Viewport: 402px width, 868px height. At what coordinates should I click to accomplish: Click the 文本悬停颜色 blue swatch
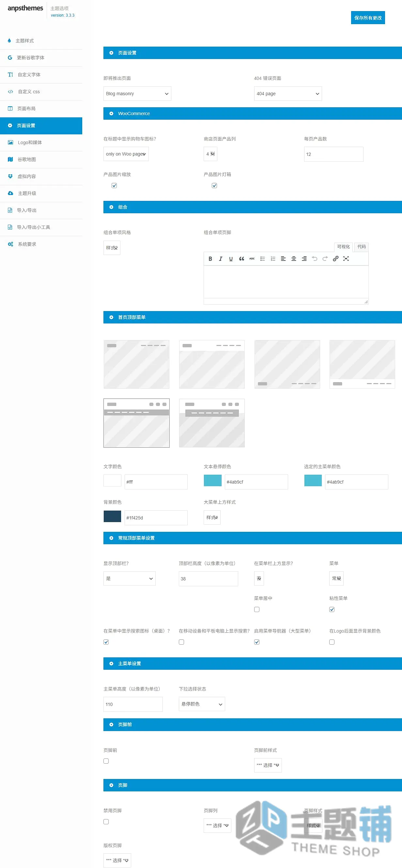(213, 481)
